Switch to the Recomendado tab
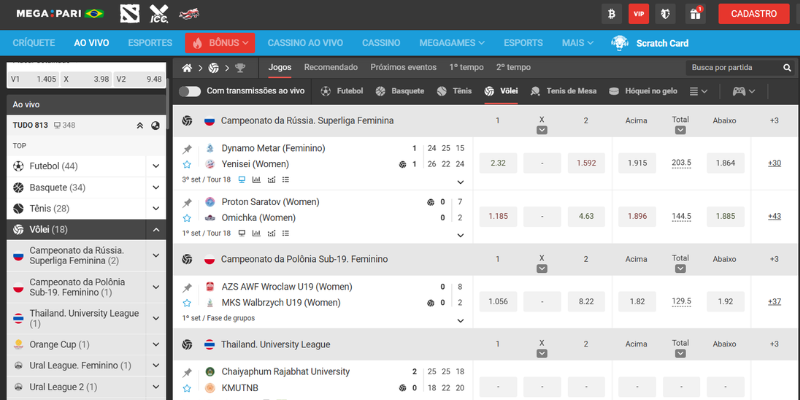 [330, 67]
